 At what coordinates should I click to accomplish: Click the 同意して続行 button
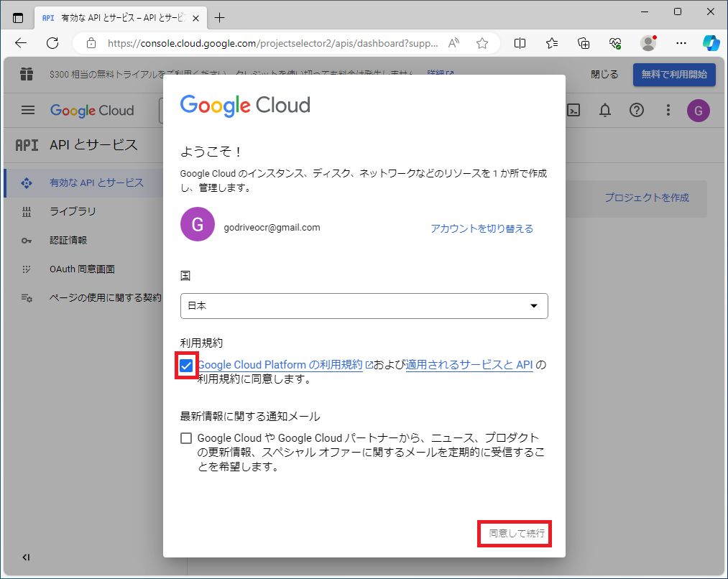pyautogui.click(x=516, y=534)
